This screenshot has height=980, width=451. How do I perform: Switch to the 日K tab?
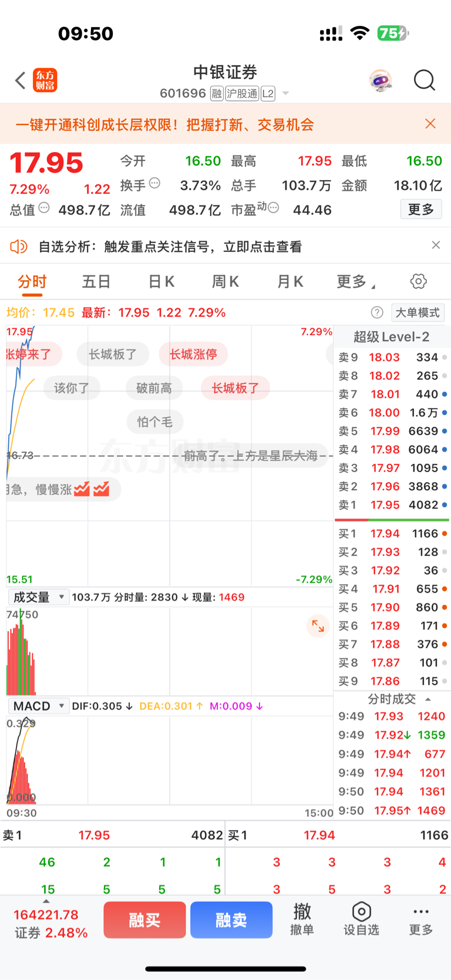[161, 282]
